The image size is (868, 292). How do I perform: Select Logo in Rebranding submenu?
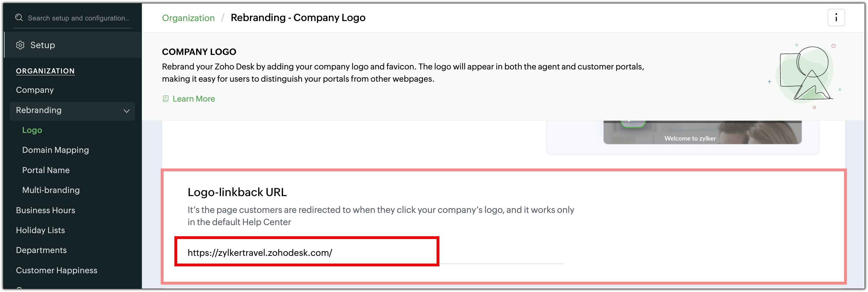tap(32, 130)
